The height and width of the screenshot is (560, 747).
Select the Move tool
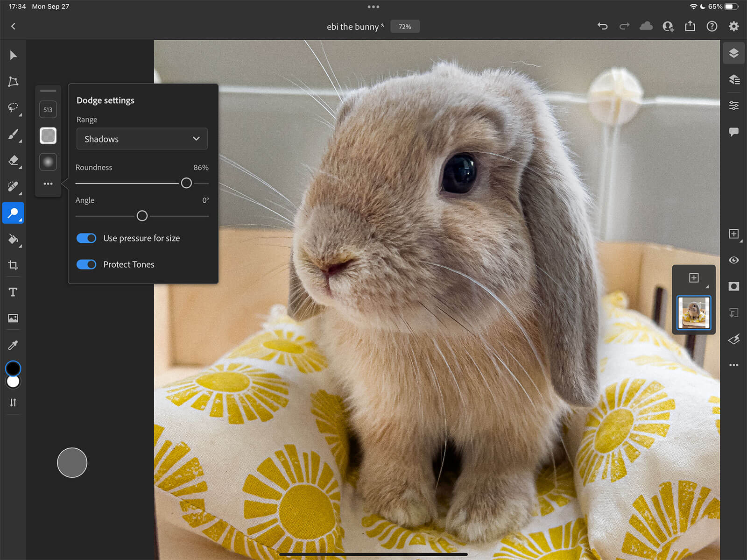pos(13,56)
